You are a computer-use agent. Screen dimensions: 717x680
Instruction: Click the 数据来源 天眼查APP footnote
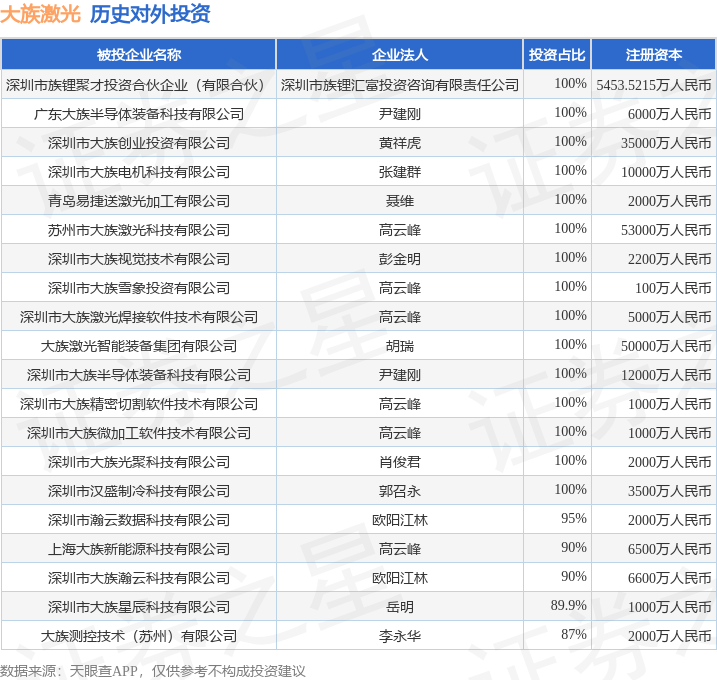coord(152,671)
